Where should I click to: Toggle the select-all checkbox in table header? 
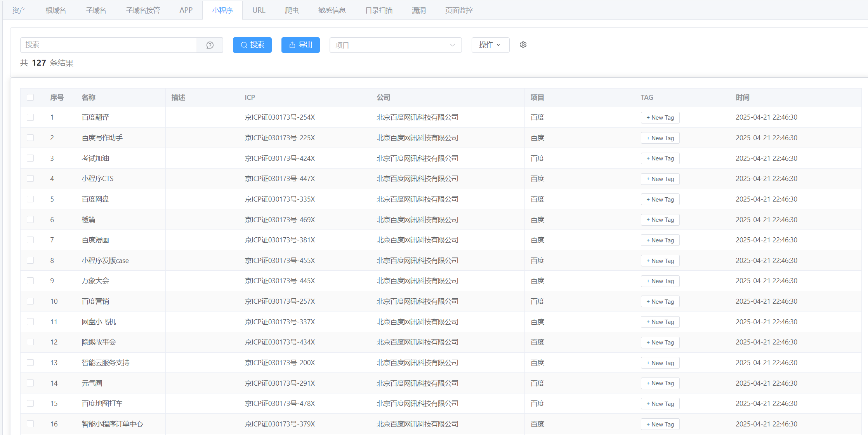[x=30, y=97]
